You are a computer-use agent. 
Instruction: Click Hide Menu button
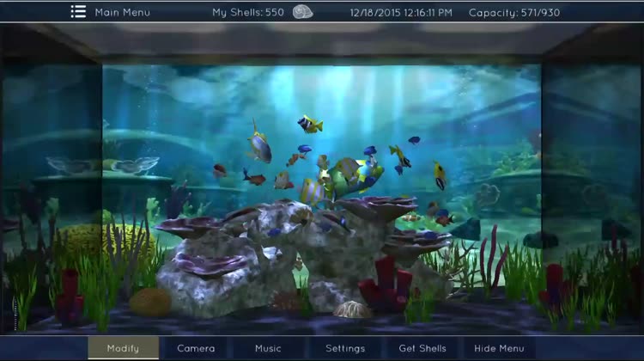(x=499, y=348)
